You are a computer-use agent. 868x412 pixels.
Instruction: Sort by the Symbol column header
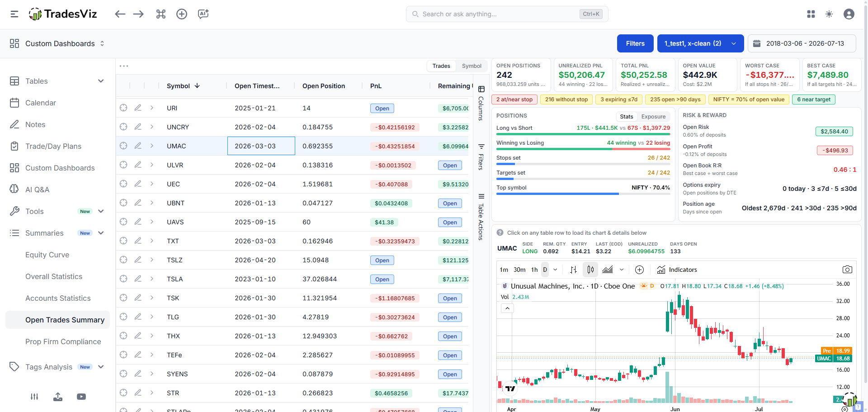(x=183, y=86)
